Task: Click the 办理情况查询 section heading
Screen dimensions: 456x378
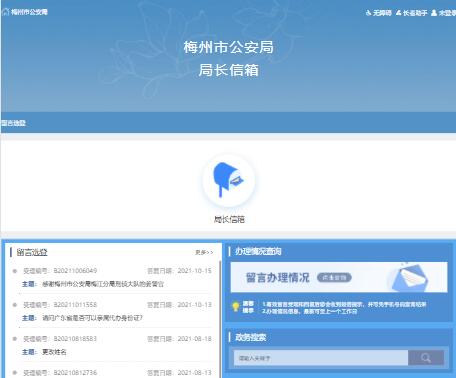Action: point(258,251)
